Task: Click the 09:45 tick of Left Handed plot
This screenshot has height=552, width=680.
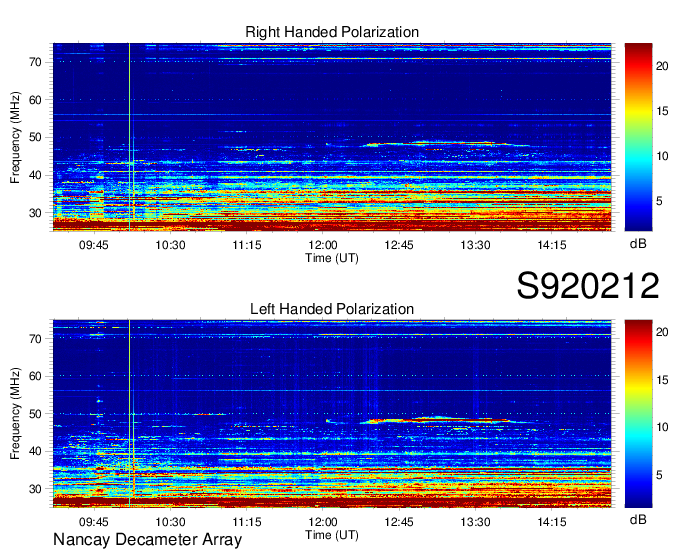Action: point(94,522)
